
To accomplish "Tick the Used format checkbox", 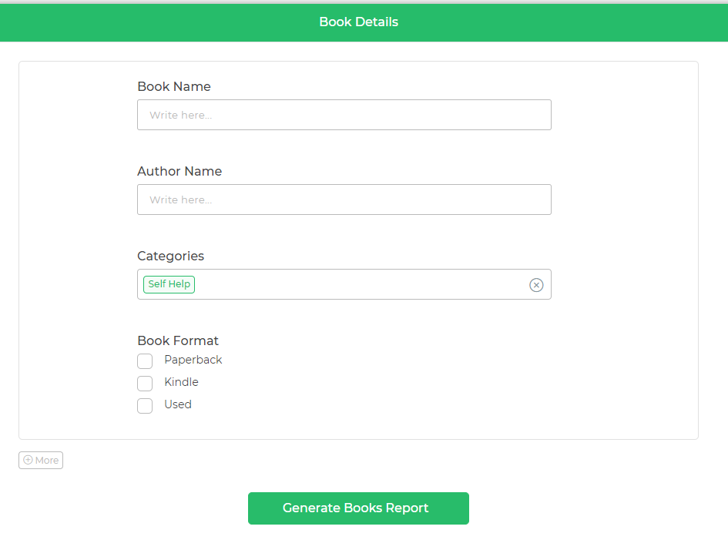I will click(x=145, y=405).
